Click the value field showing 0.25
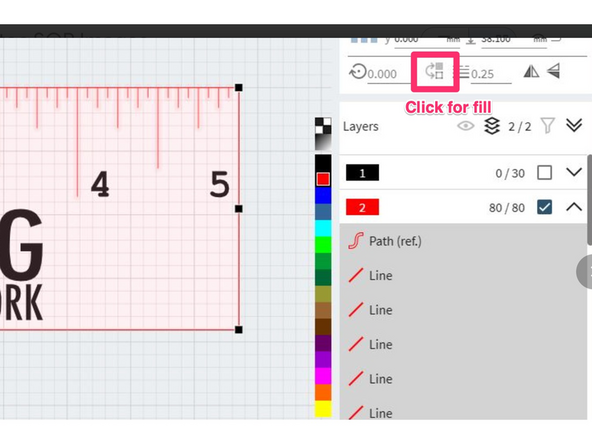The width and height of the screenshot is (592, 444). point(491,74)
